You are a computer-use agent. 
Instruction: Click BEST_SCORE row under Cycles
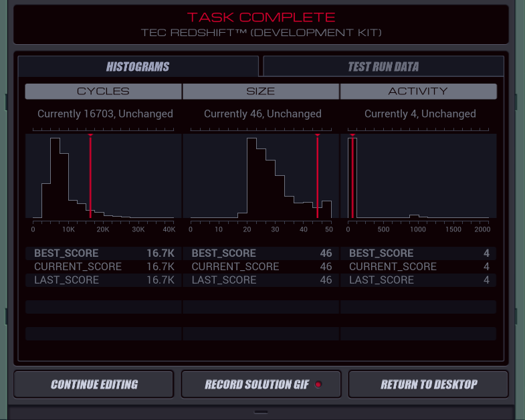click(x=104, y=253)
